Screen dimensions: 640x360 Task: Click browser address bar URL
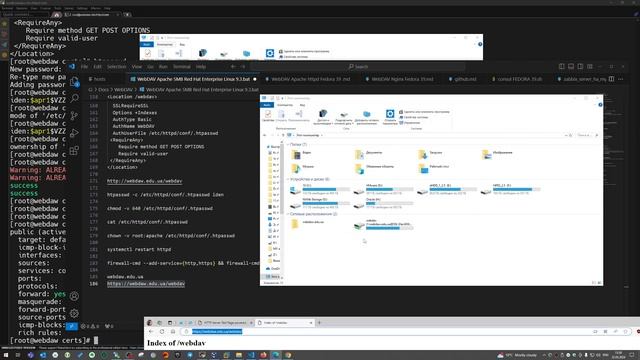[x=217, y=331]
